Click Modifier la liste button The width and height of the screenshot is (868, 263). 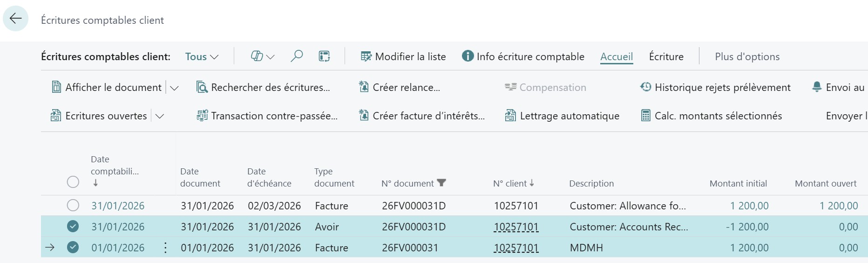click(403, 56)
